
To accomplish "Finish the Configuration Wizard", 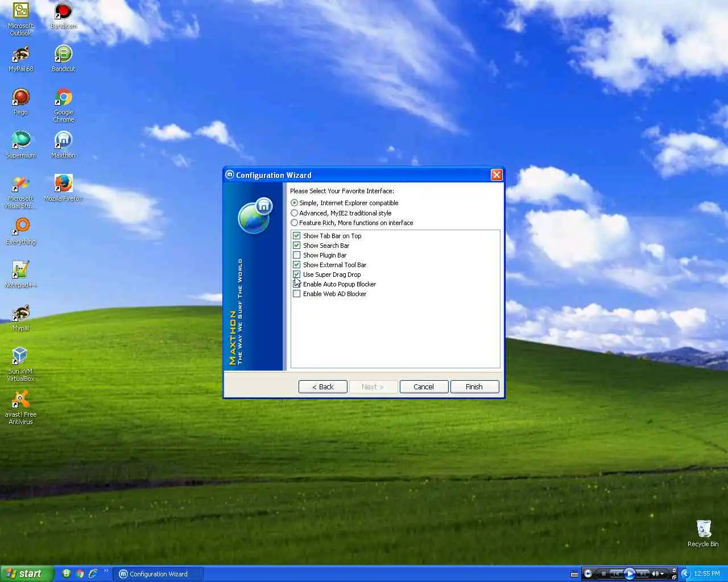I will (x=474, y=386).
